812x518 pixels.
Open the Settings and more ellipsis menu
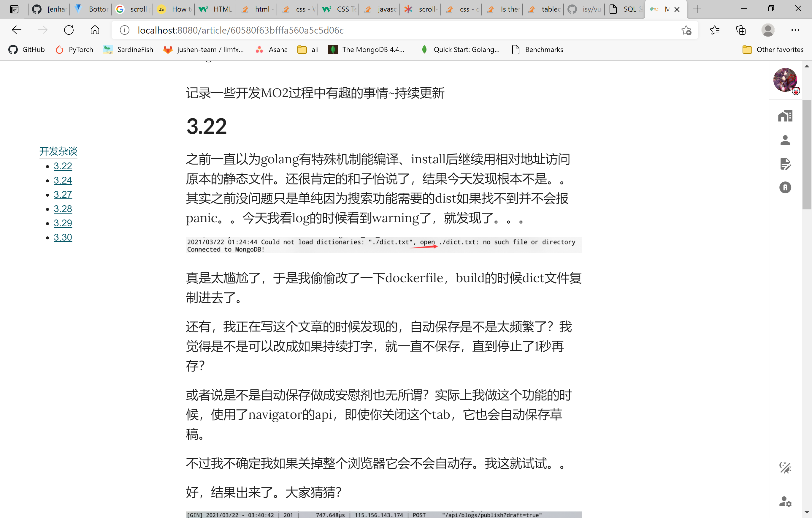tap(795, 30)
